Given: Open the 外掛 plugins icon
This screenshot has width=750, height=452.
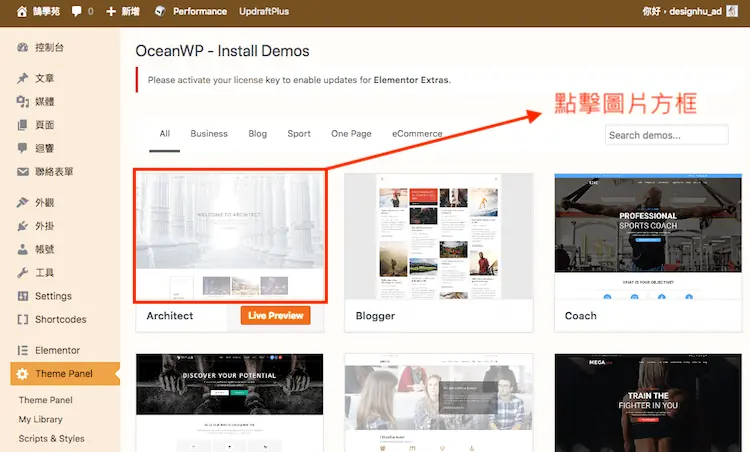Looking at the screenshot, I should tap(22, 226).
